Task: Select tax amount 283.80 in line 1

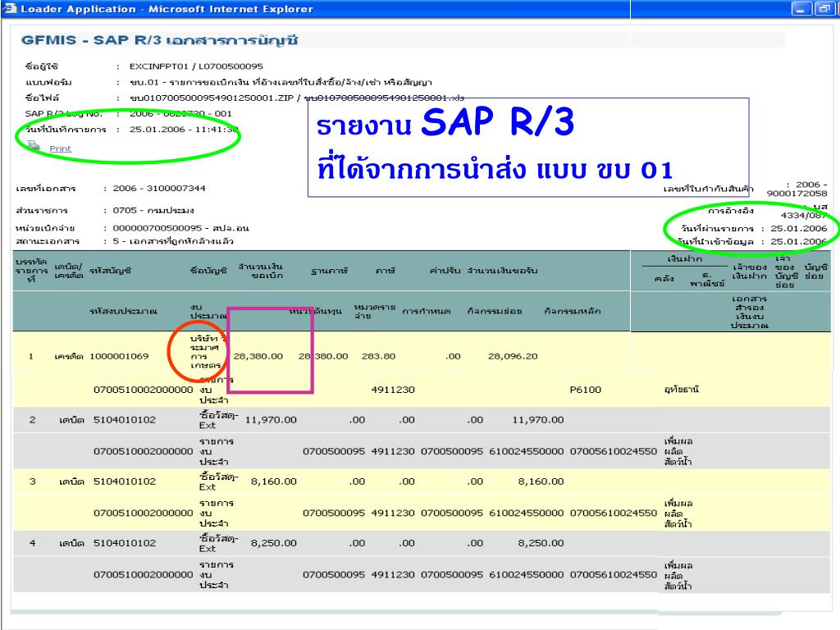Action: coord(378,356)
